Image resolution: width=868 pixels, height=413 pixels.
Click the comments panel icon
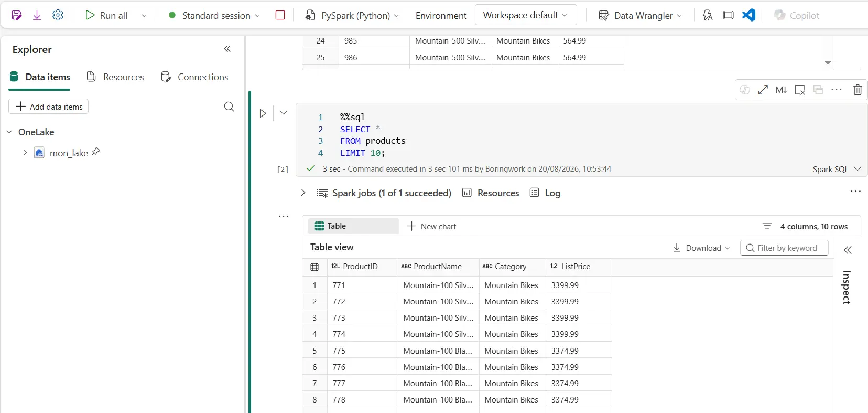[x=728, y=15]
